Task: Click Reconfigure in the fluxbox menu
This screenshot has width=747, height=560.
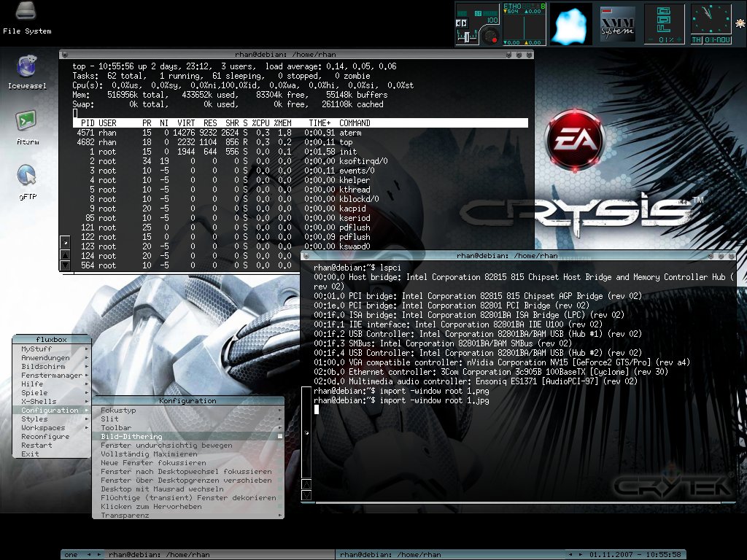Action: coord(45,436)
